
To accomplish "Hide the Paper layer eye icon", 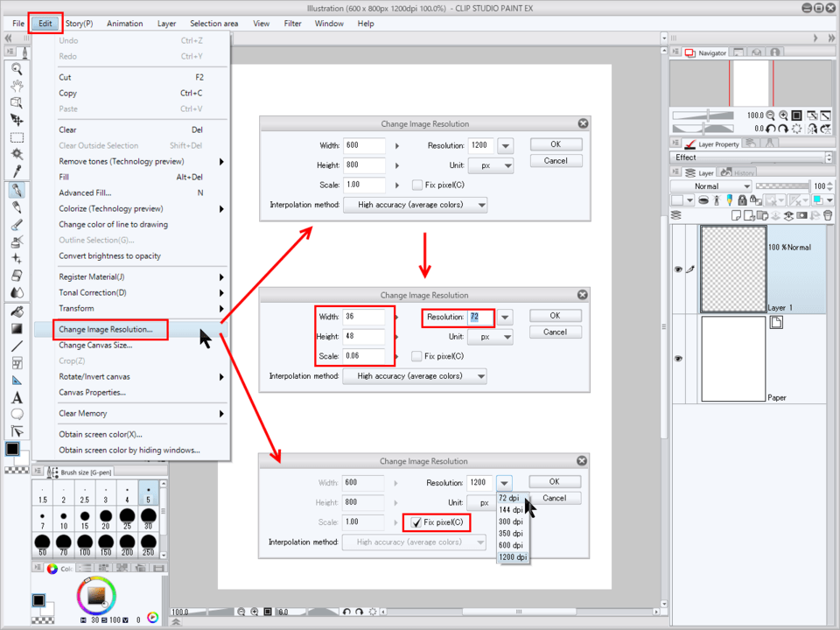I will [x=677, y=359].
